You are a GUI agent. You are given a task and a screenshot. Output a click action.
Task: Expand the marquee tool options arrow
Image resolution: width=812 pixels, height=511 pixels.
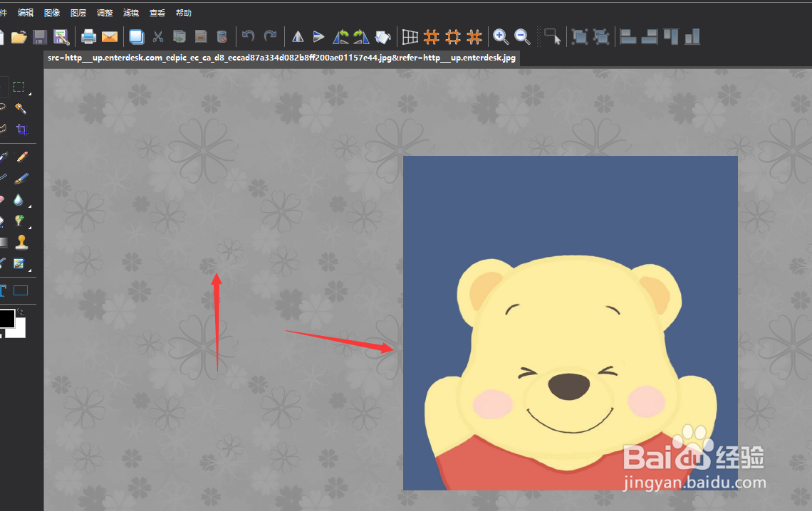tap(30, 94)
